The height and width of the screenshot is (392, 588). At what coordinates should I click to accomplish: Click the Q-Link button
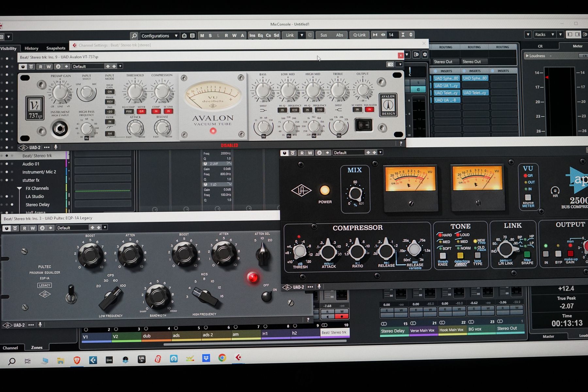(359, 35)
